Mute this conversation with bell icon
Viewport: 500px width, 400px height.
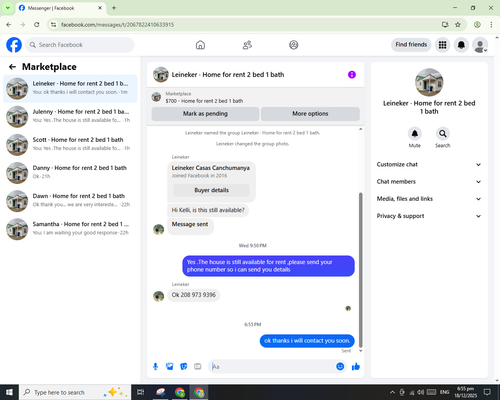click(x=415, y=134)
